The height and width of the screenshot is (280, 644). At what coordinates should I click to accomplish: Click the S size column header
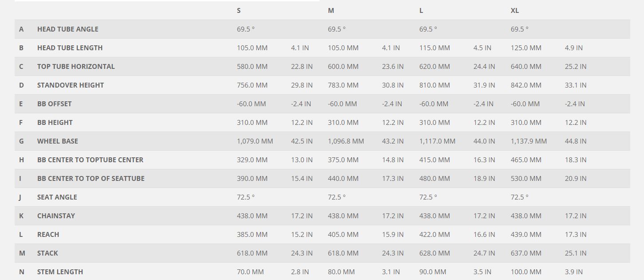tap(239, 10)
